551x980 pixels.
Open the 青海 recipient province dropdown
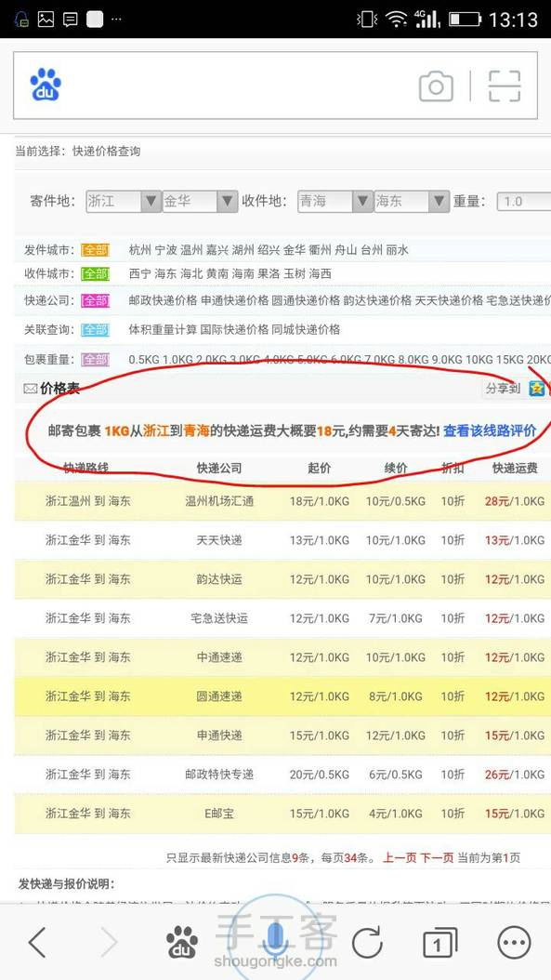pos(335,201)
